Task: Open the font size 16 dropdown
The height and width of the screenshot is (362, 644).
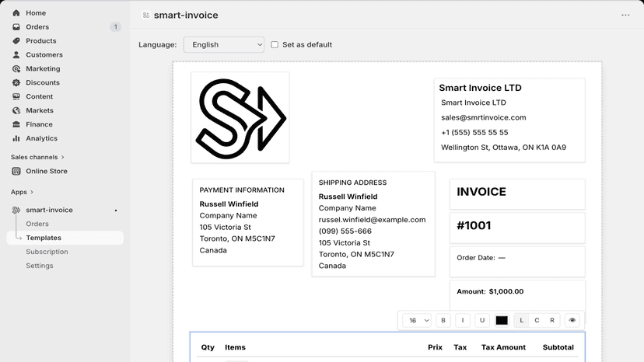Action: tap(417, 320)
